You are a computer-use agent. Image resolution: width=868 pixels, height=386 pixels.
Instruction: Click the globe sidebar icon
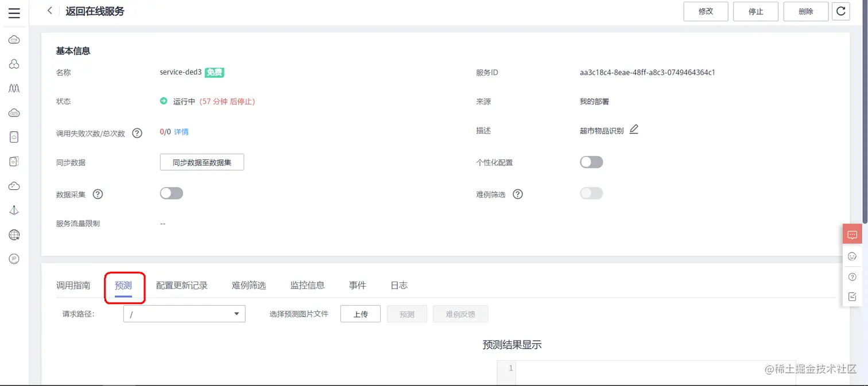14,235
